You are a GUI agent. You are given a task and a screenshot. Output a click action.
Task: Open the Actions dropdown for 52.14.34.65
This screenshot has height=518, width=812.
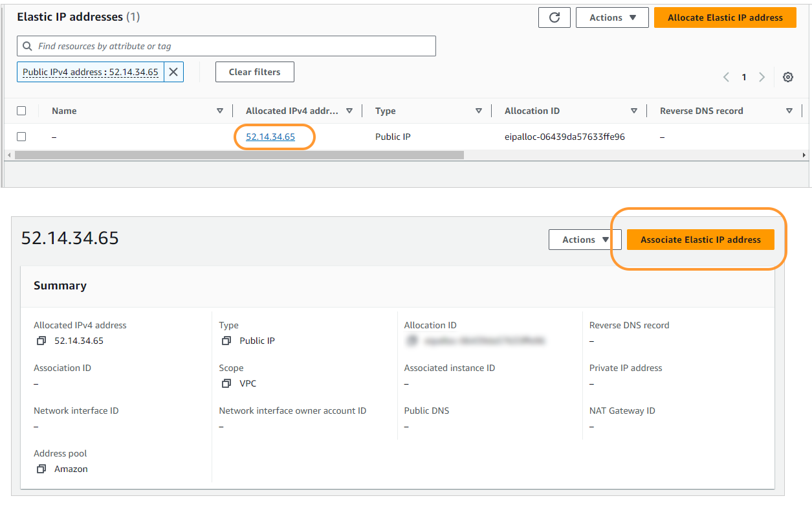[x=584, y=239]
